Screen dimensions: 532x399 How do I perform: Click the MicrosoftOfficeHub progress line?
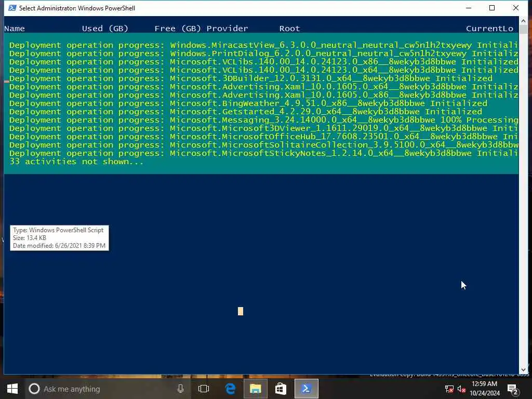click(x=264, y=137)
